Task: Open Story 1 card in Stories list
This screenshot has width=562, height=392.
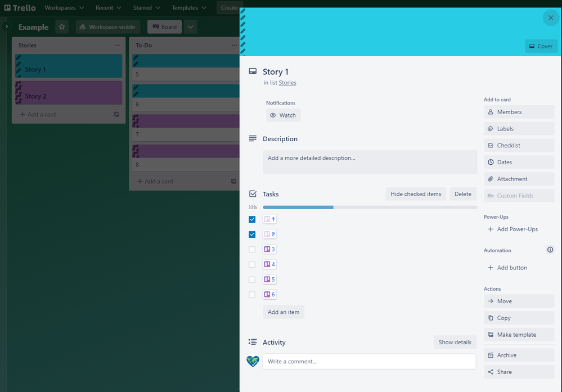Action: pyautogui.click(x=69, y=66)
